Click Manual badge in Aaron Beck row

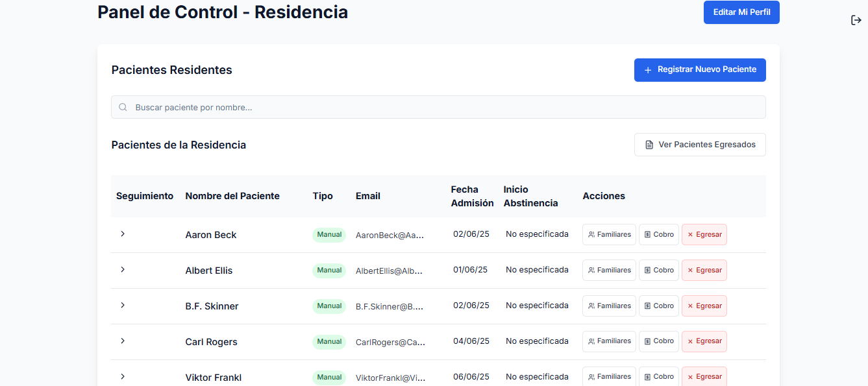329,235
